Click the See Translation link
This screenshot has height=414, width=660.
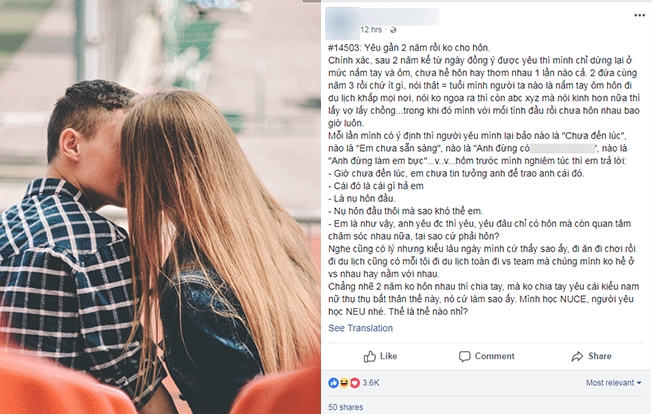tap(360, 328)
